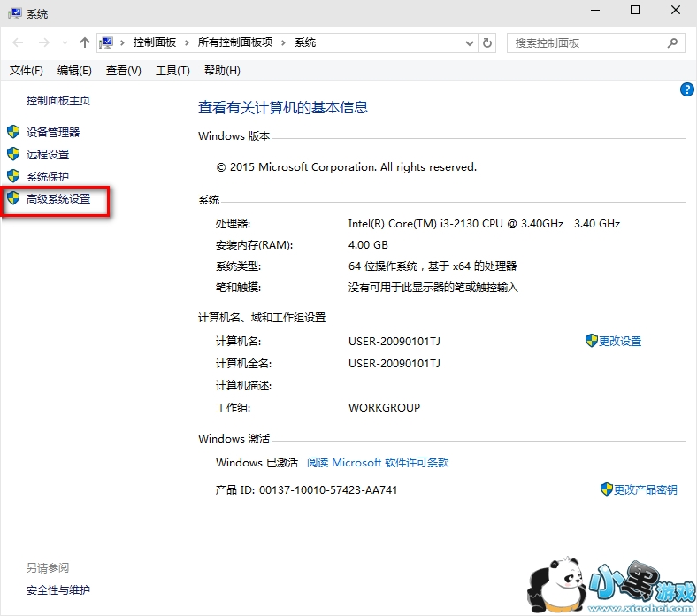The height and width of the screenshot is (616, 697).
Task: Read 阅读 Microsoft 软件许可条款 link
Action: pos(378,463)
